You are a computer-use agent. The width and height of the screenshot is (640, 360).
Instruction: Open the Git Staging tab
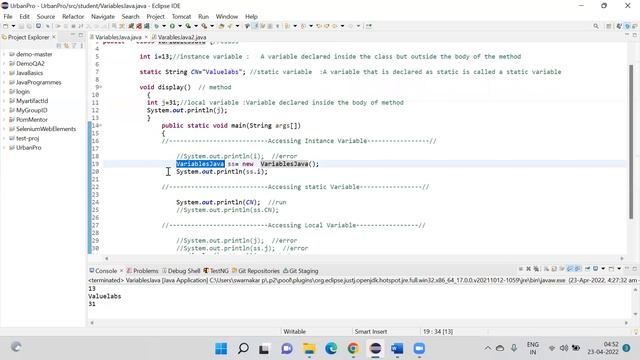301,271
